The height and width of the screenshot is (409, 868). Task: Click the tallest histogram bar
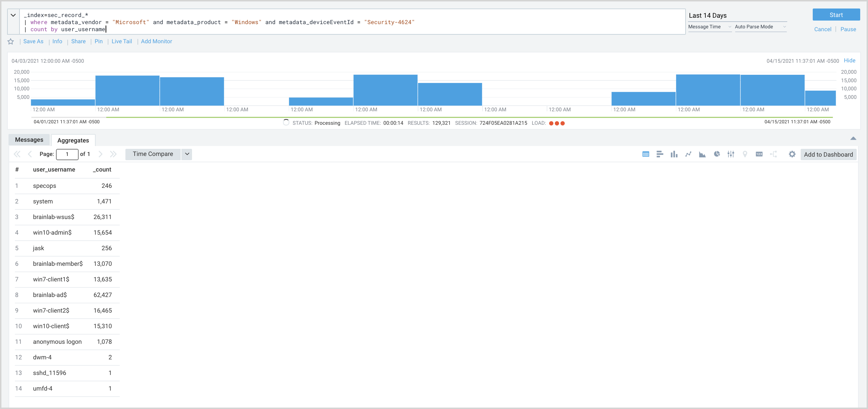(708, 90)
